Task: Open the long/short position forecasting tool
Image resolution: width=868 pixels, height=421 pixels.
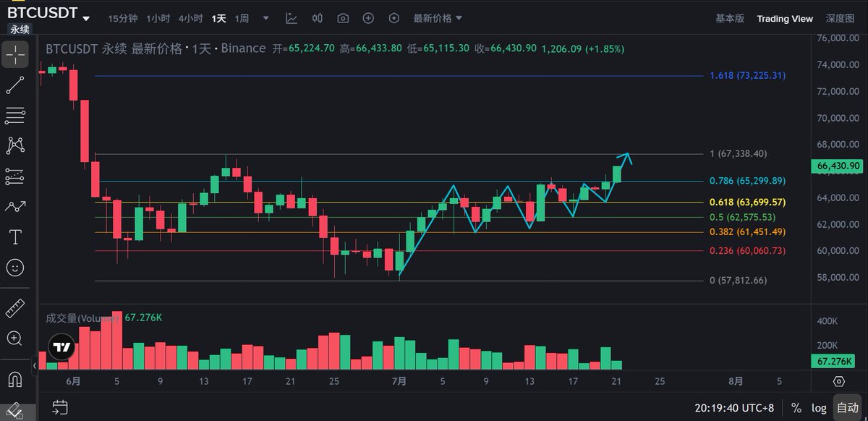Action: click(x=14, y=176)
